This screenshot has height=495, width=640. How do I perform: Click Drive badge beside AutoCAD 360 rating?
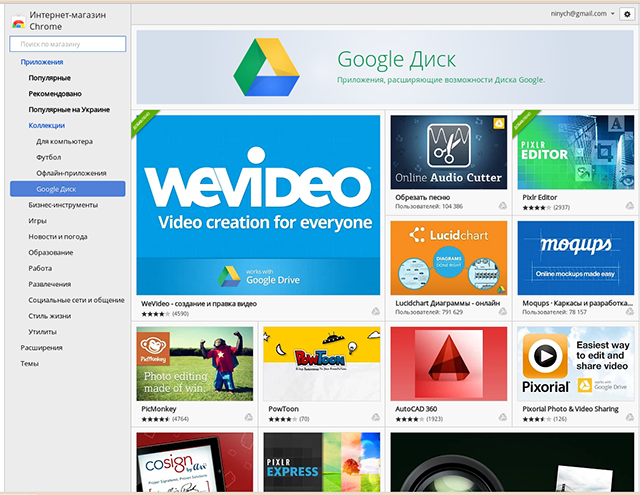(503, 417)
